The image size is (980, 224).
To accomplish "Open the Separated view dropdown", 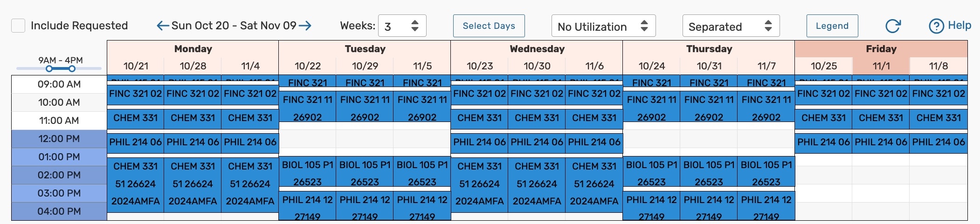I will 731,26.
